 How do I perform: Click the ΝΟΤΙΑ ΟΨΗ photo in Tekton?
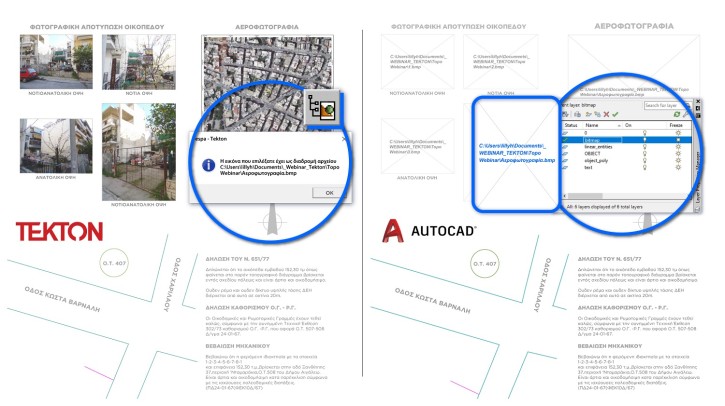pyautogui.click(x=139, y=62)
